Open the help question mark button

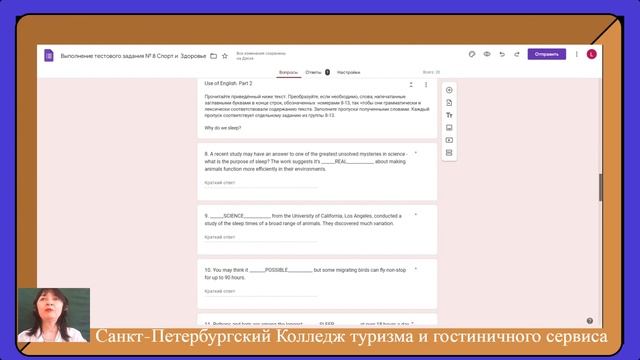(590, 321)
